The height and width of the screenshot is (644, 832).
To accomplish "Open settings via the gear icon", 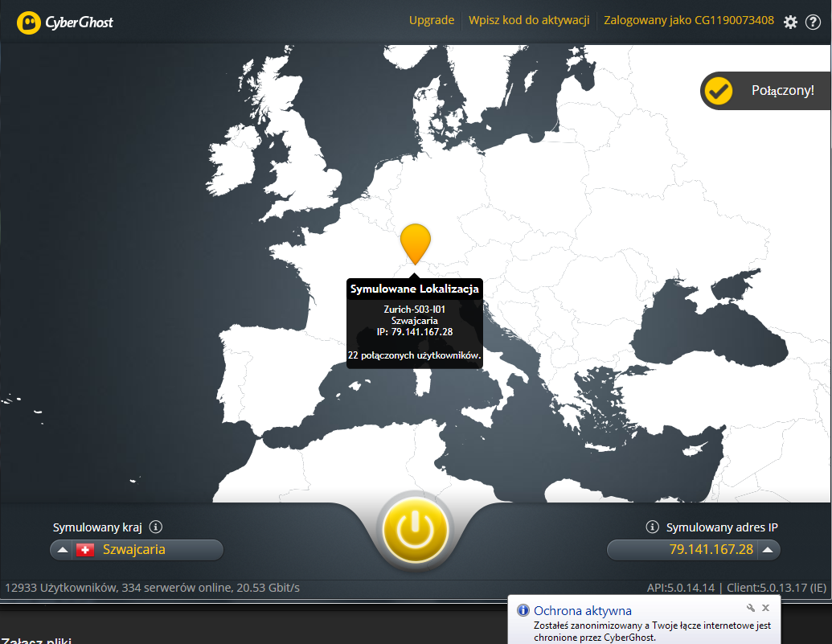I will [790, 22].
